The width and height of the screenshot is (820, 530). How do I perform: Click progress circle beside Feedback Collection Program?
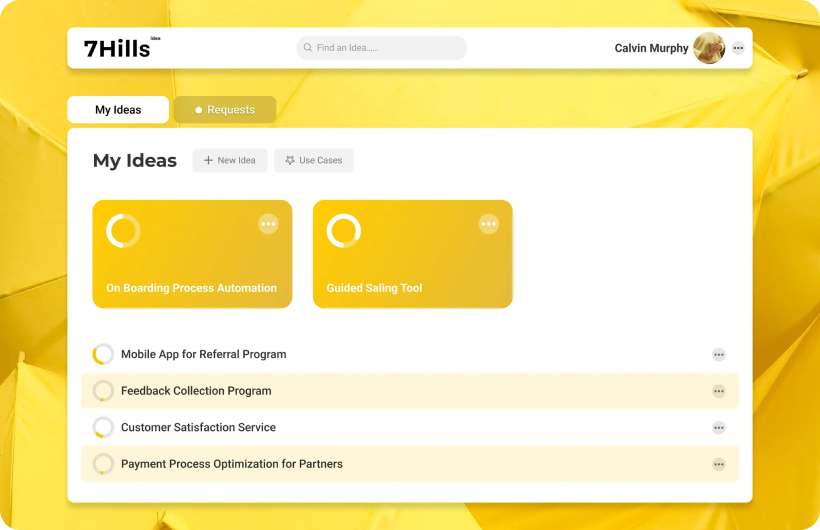point(103,391)
